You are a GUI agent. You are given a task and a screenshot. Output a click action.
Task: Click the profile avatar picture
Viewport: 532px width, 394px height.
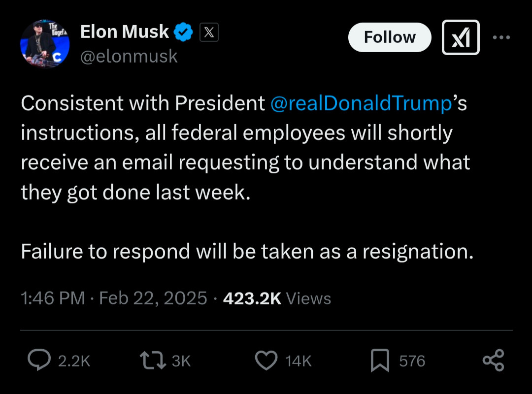(x=45, y=44)
